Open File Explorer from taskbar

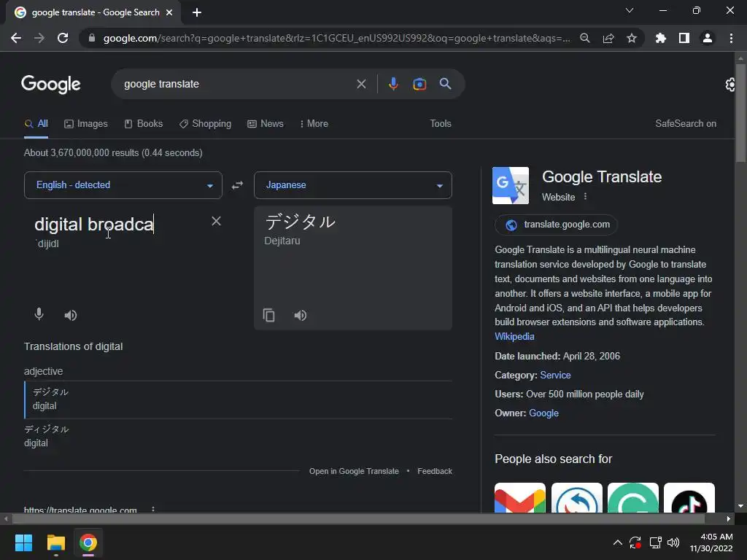[x=55, y=542]
